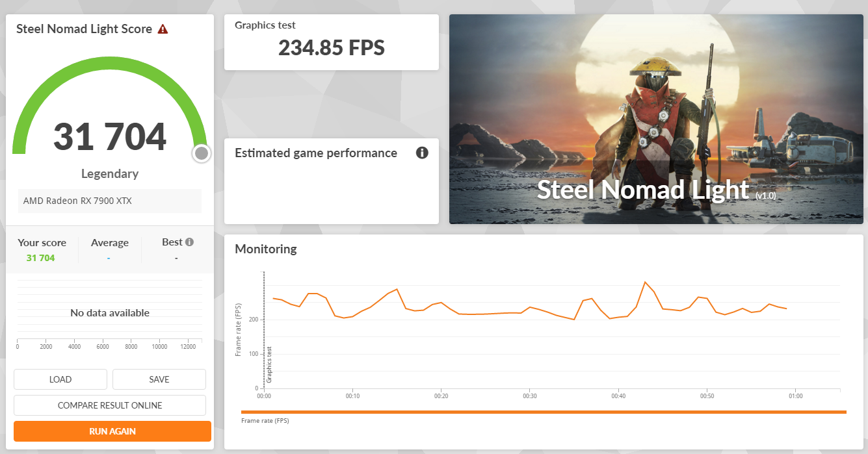Click the Steel Nomad Light benchmark banner image
The width and height of the screenshot is (868, 454).
pos(656,118)
